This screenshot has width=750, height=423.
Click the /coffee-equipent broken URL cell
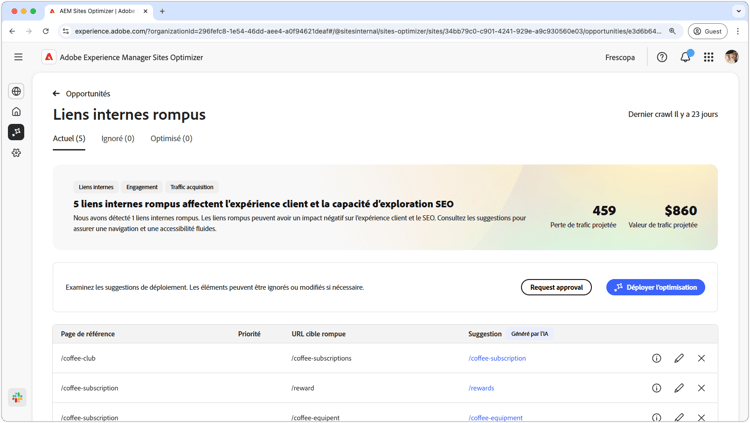(x=315, y=418)
